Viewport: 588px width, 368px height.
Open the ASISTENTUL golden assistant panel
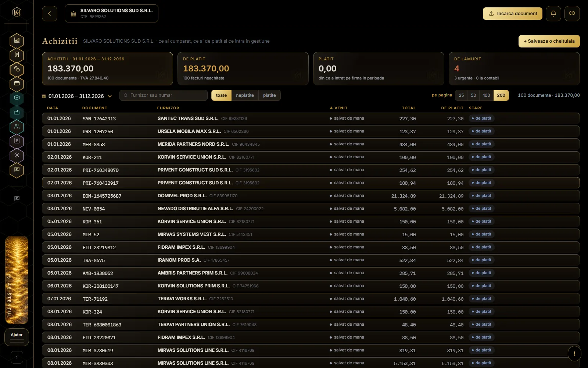[x=17, y=280]
